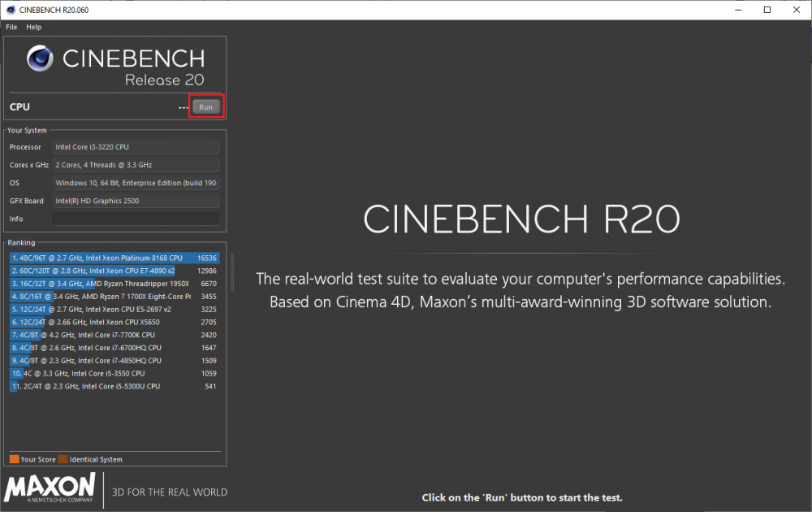Viewport: 812px width, 512px height.
Task: Close the Cinebench window
Action: [x=797, y=10]
